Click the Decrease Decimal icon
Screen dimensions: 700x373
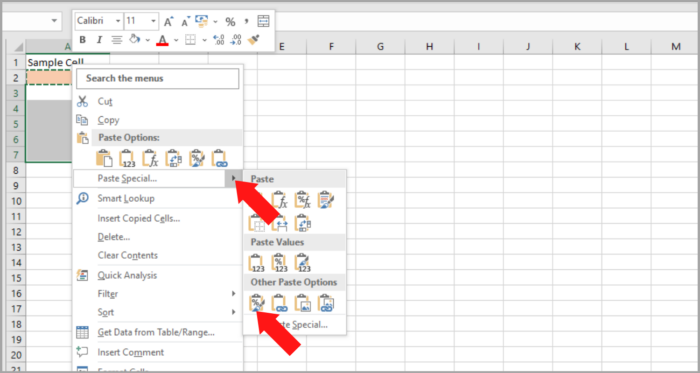pos(236,40)
